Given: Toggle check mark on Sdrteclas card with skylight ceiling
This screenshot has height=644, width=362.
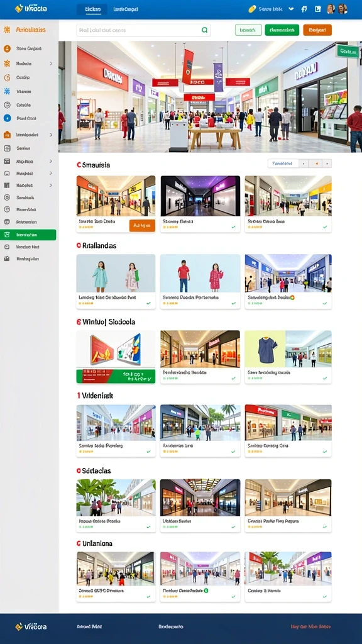Looking at the screenshot, I should (x=234, y=527).
